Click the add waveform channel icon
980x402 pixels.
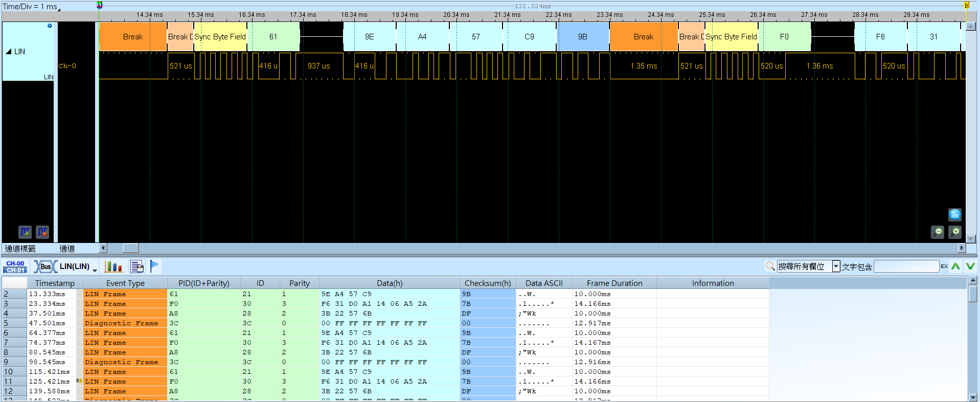click(25, 232)
